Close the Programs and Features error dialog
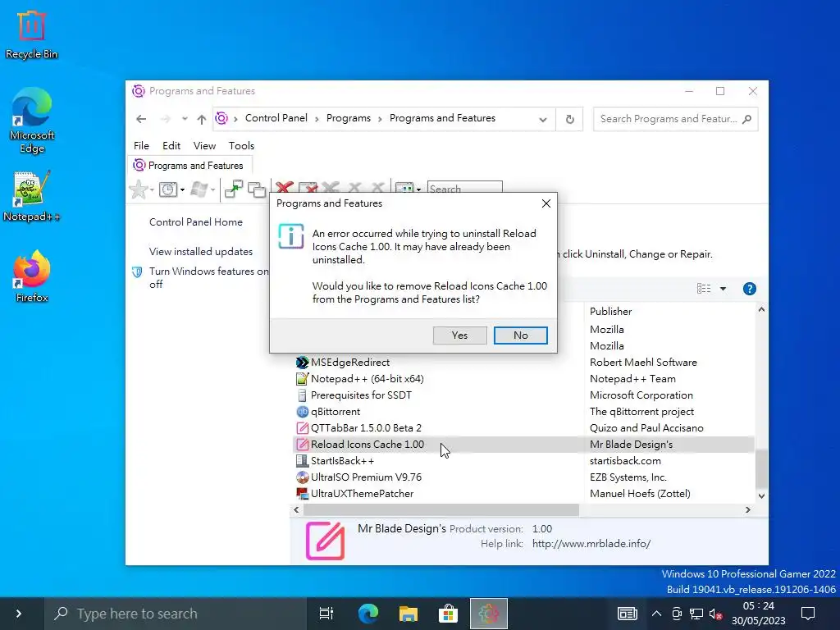The height and width of the screenshot is (630, 840). tap(546, 203)
